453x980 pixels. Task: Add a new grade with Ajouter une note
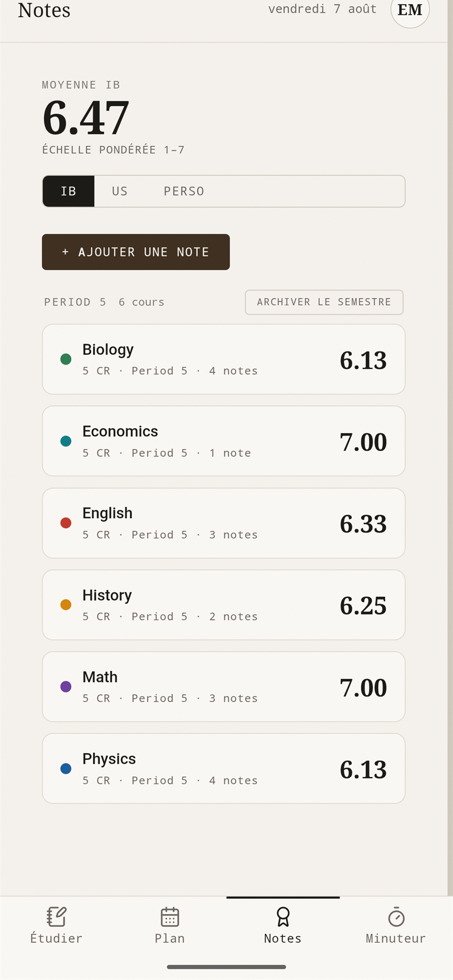(136, 252)
